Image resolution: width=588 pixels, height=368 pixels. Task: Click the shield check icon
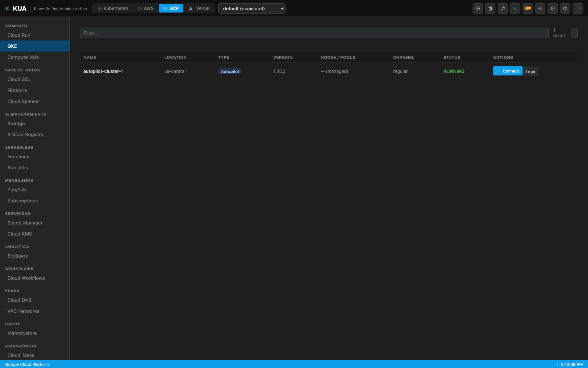[x=553, y=8]
